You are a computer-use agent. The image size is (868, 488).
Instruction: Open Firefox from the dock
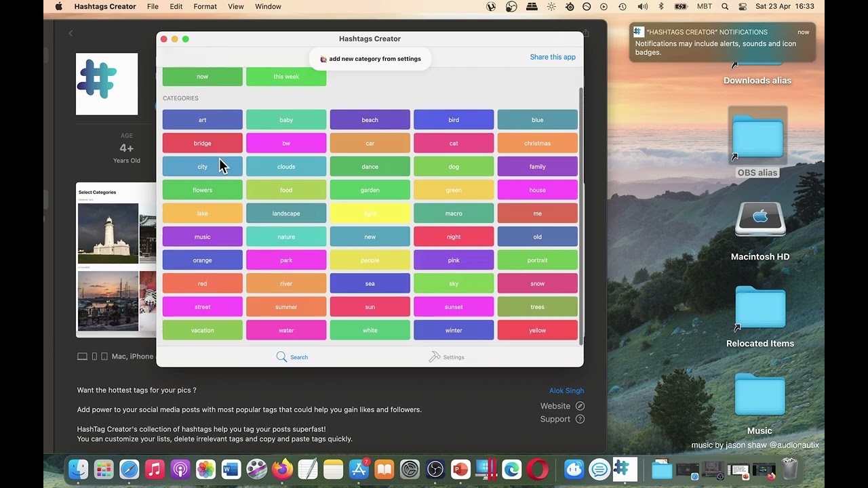pos(282,469)
